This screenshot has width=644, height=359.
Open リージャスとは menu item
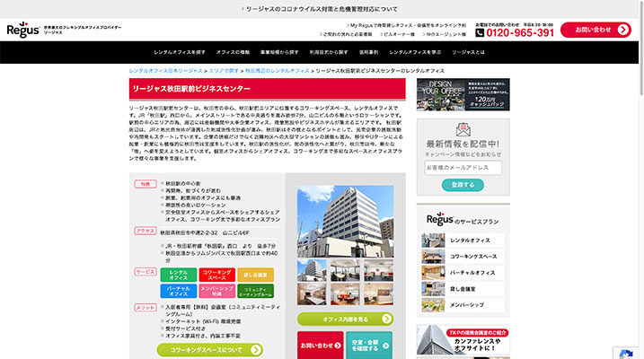click(x=468, y=53)
